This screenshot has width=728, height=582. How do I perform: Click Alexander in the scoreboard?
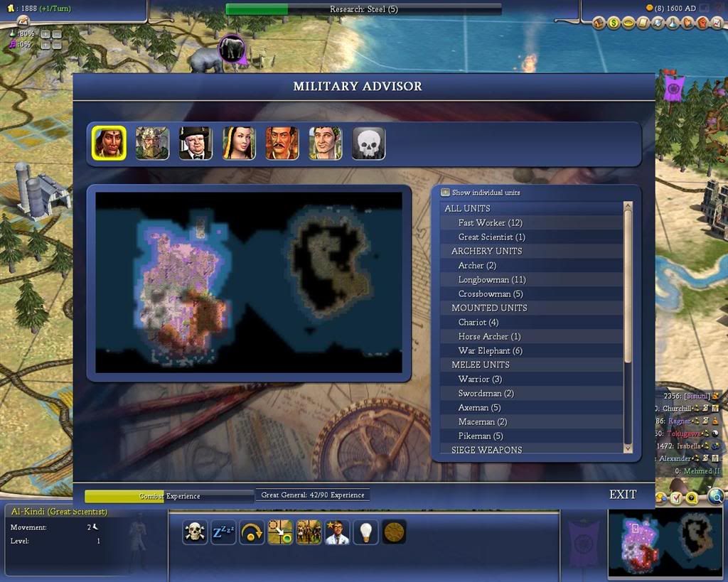(675, 458)
